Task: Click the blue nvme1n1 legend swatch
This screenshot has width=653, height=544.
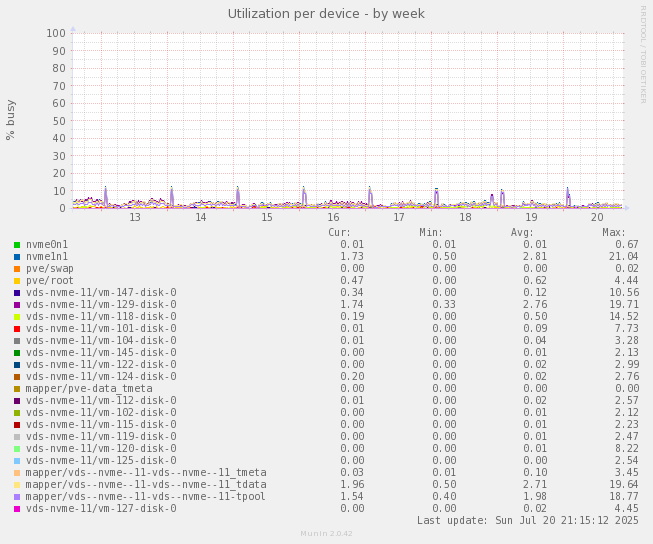Action: pos(17,257)
